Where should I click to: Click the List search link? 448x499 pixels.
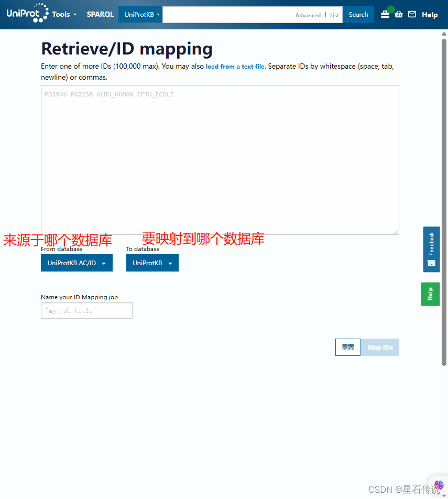click(x=334, y=15)
